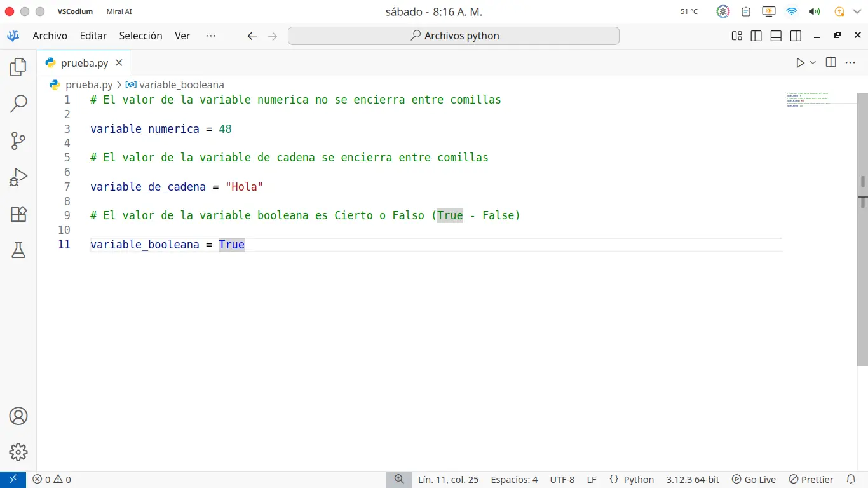
Task: Click the string "Hola" on line 7
Action: pos(244,187)
